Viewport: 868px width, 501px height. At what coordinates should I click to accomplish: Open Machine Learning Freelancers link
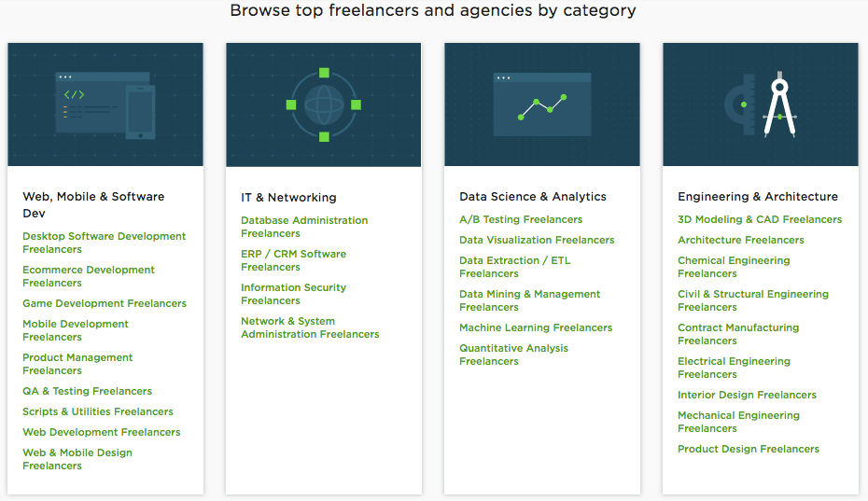pyautogui.click(x=536, y=327)
